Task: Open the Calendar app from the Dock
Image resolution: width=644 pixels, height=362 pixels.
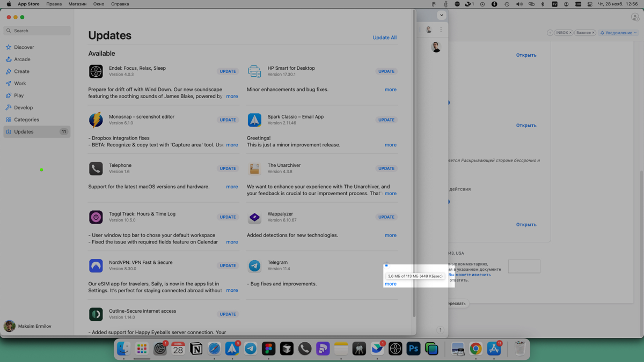Action: 178,349
